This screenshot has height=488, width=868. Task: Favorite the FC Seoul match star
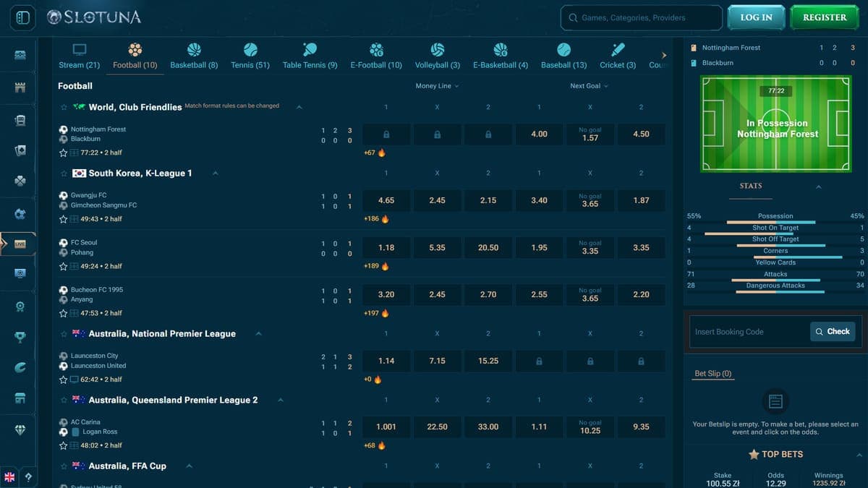(63, 266)
